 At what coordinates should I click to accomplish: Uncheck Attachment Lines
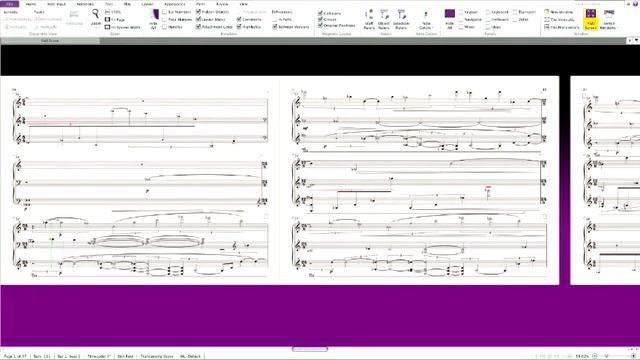(x=214, y=27)
